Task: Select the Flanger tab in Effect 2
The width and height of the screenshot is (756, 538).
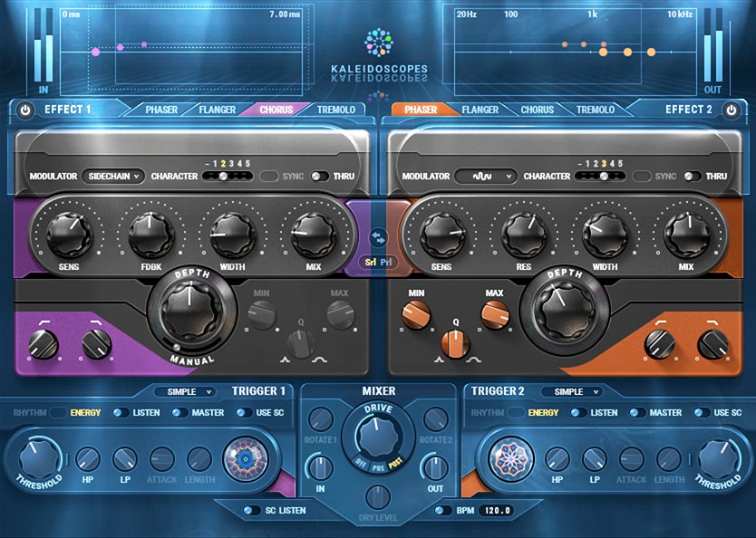Action: pyautogui.click(x=480, y=110)
